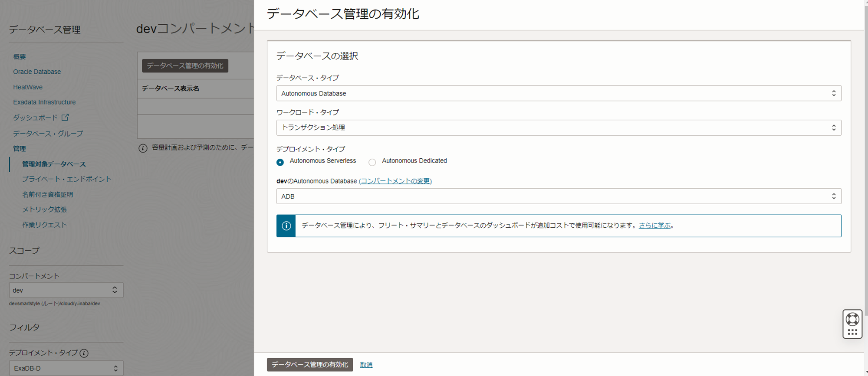Click the info icon before 容量計画 note
The image size is (868, 376).
143,148
